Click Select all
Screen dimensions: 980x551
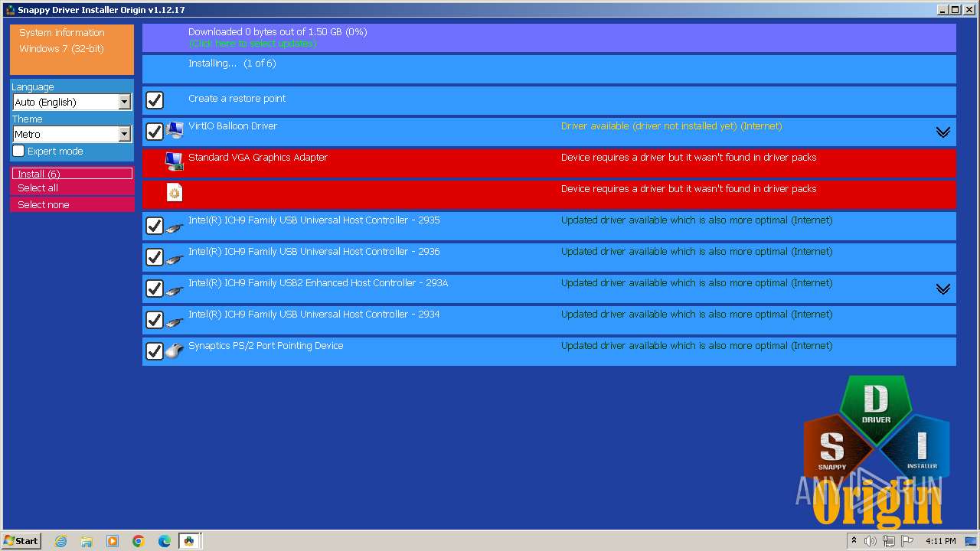point(72,188)
